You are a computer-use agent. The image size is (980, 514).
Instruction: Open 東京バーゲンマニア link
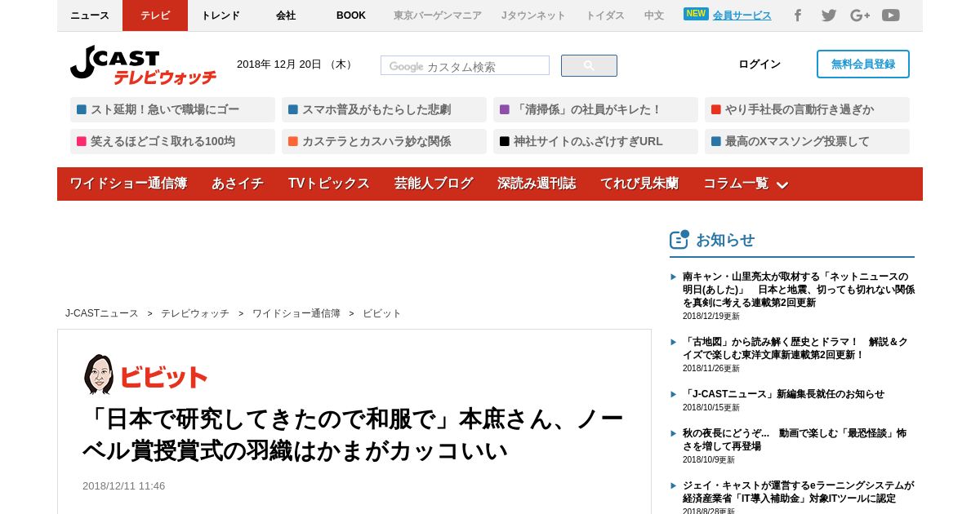point(438,16)
